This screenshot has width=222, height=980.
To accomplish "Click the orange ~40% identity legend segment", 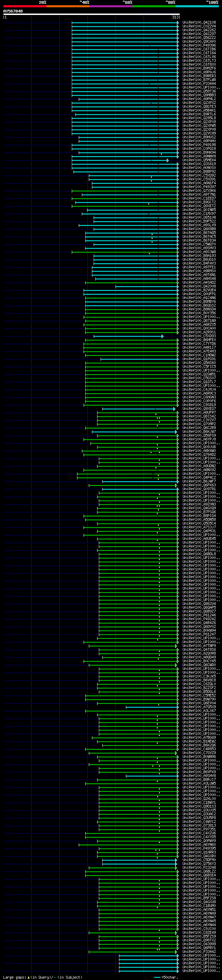I will 68,6.
